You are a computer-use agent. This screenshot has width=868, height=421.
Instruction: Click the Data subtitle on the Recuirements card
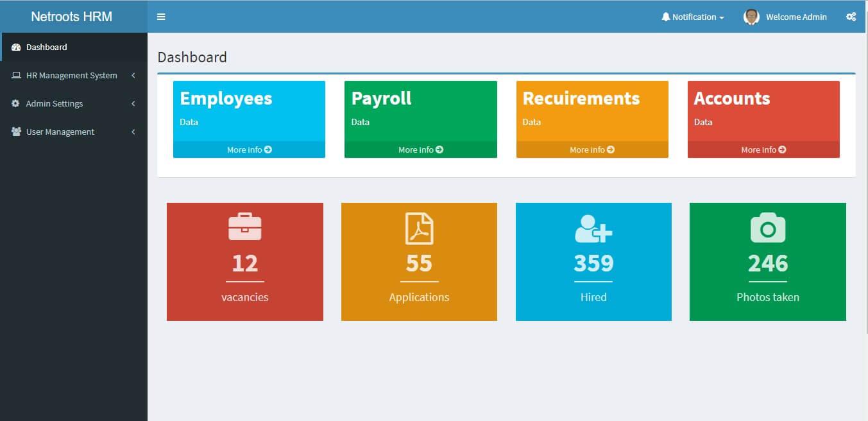[532, 122]
